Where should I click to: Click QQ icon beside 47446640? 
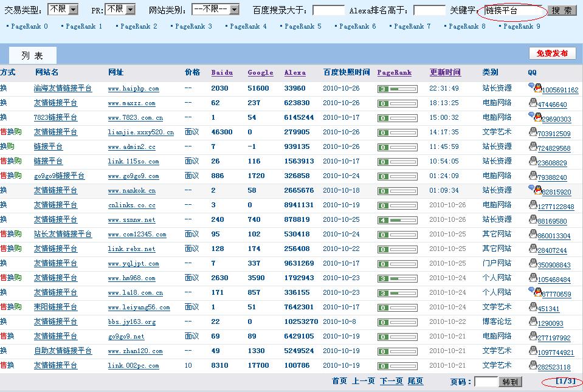tap(533, 103)
